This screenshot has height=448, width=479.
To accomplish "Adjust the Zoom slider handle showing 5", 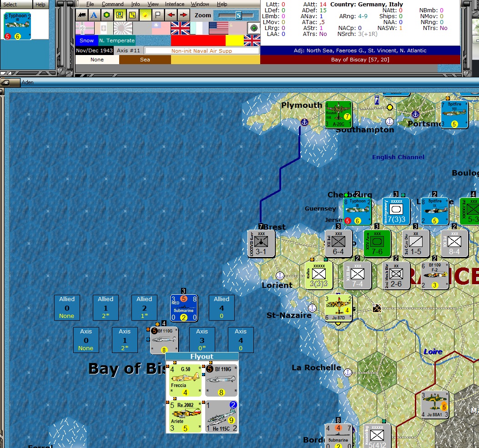I will click(x=238, y=15).
